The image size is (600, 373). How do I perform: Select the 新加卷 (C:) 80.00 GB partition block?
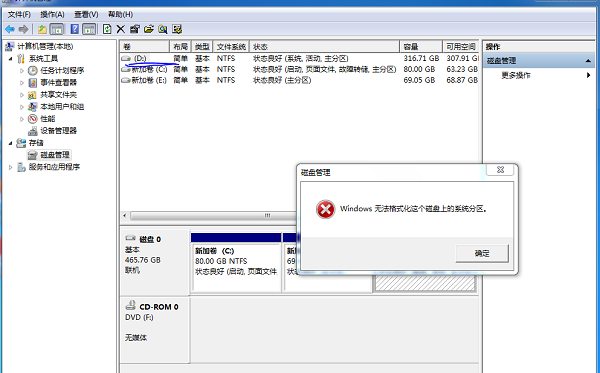pos(236,263)
